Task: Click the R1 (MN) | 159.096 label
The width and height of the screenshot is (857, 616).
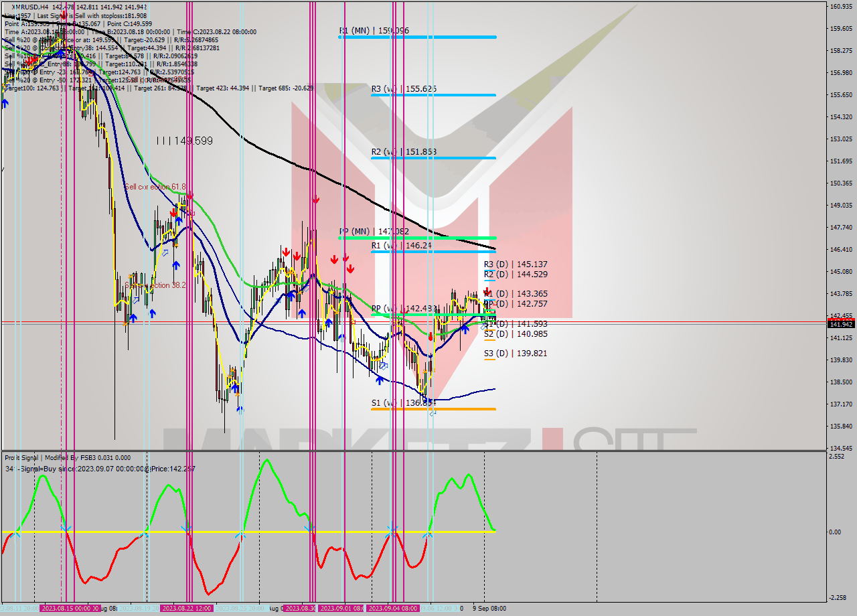Action: click(x=374, y=31)
